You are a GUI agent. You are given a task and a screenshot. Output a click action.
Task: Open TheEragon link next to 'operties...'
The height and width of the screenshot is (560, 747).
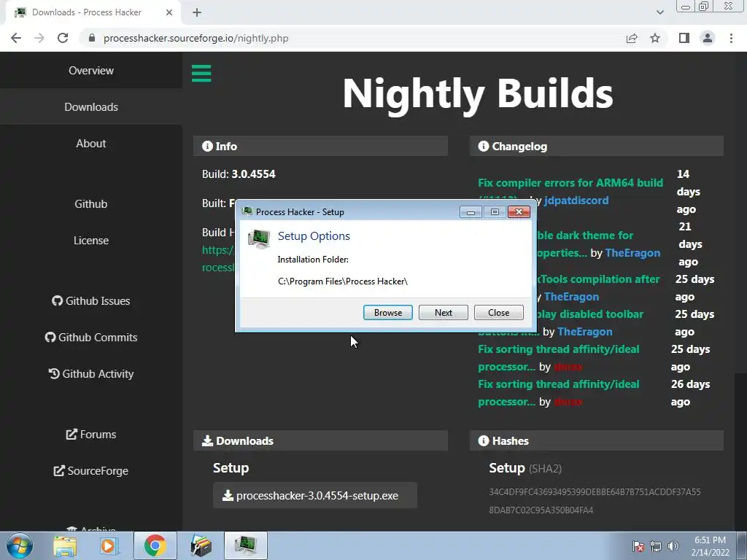point(632,253)
